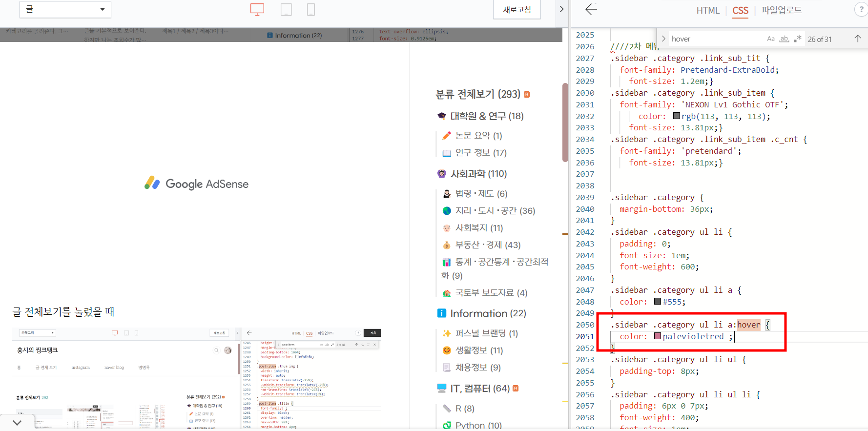Screen dimensions: 868x431
Task: Click the open book icon by 연구 정보
Action: click(446, 153)
